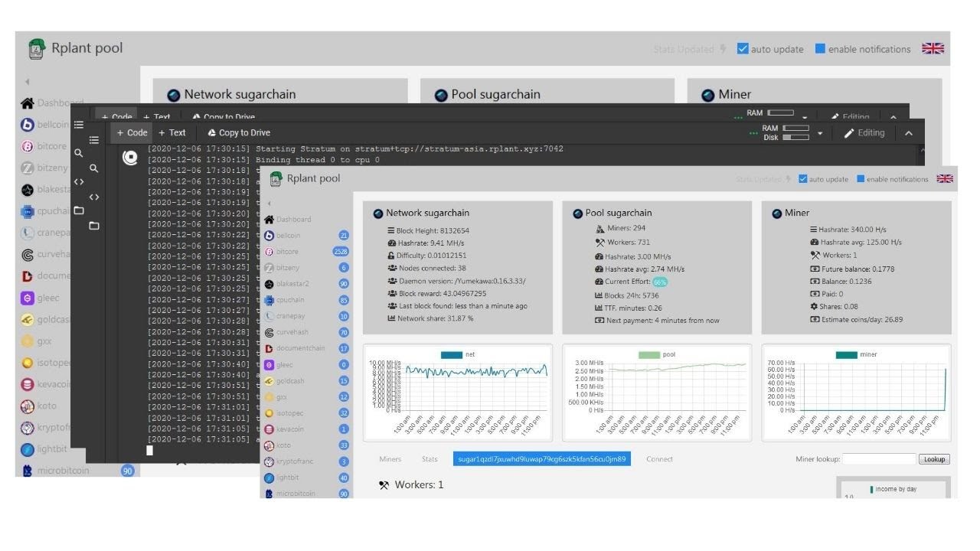Select curvehash icon in front Rplant sidebar
The image size is (980, 551).
coord(269,332)
